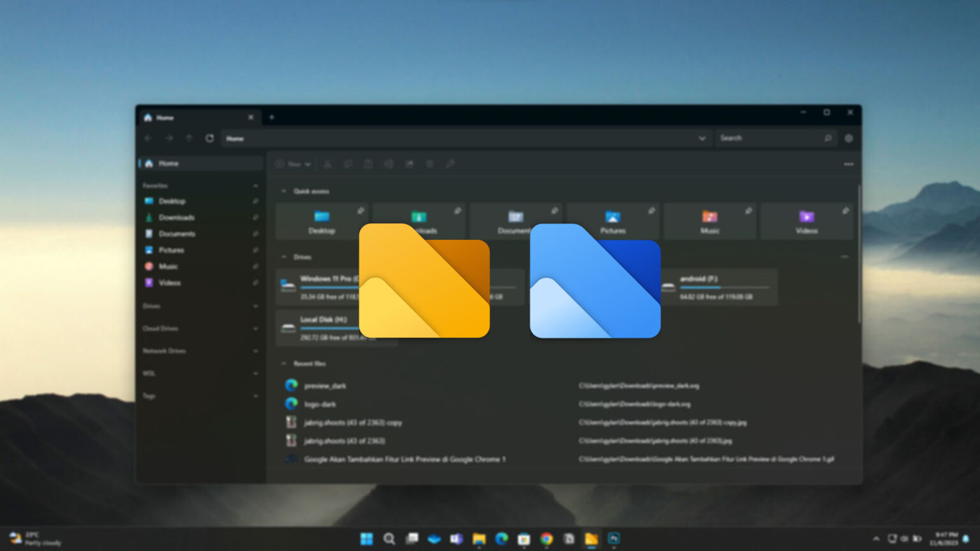The image size is (980, 551).
Task: Open the Videos quick access card
Action: click(x=806, y=221)
